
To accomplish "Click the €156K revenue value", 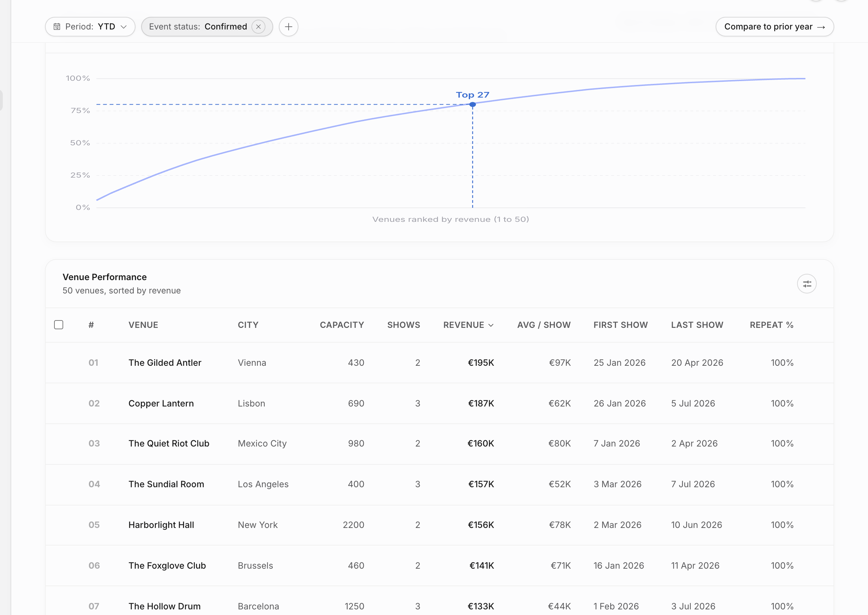I will pyautogui.click(x=481, y=525).
